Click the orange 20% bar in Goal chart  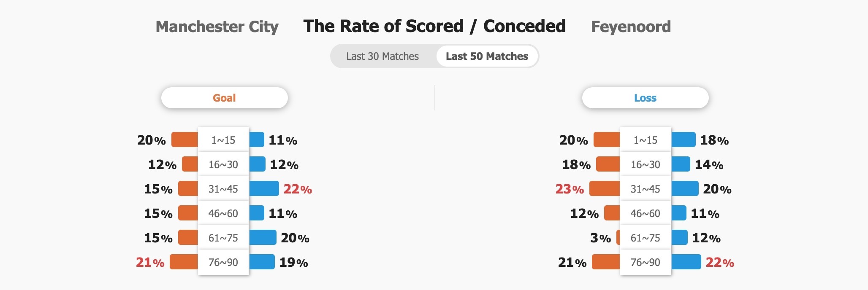pos(185,140)
